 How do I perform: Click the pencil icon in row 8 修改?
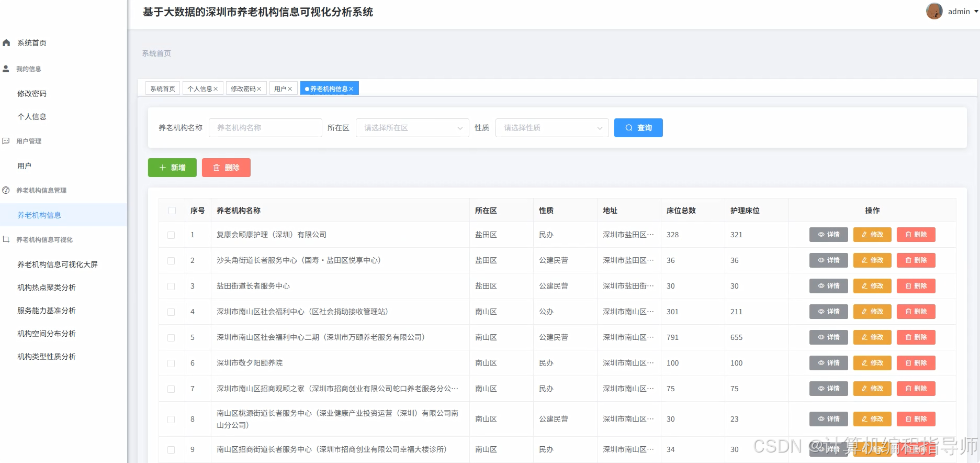click(x=865, y=419)
